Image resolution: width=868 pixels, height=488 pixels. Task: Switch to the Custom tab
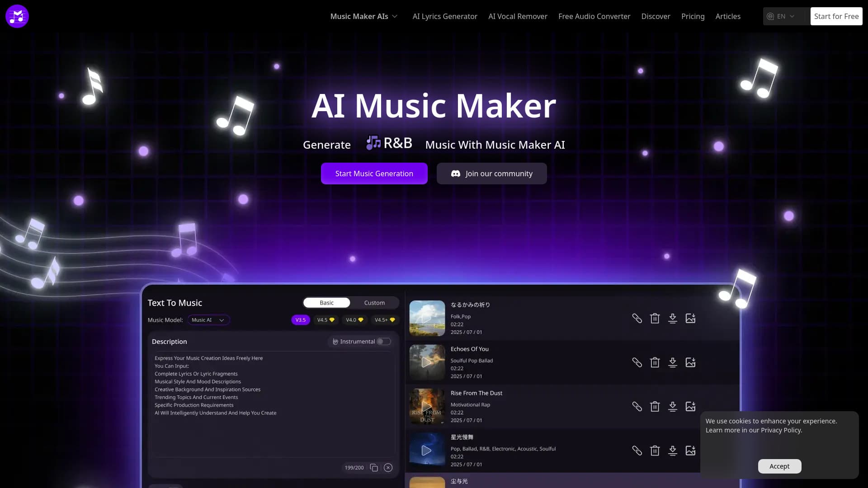pyautogui.click(x=375, y=302)
